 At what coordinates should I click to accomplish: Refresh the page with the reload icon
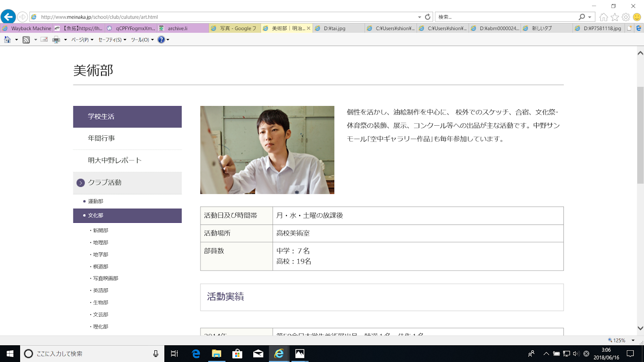pyautogui.click(x=428, y=17)
